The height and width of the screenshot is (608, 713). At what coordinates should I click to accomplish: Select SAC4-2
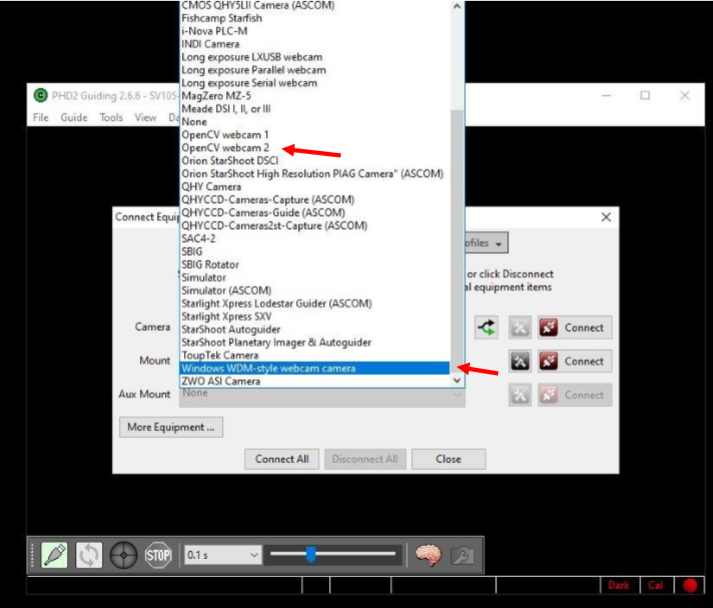point(315,238)
